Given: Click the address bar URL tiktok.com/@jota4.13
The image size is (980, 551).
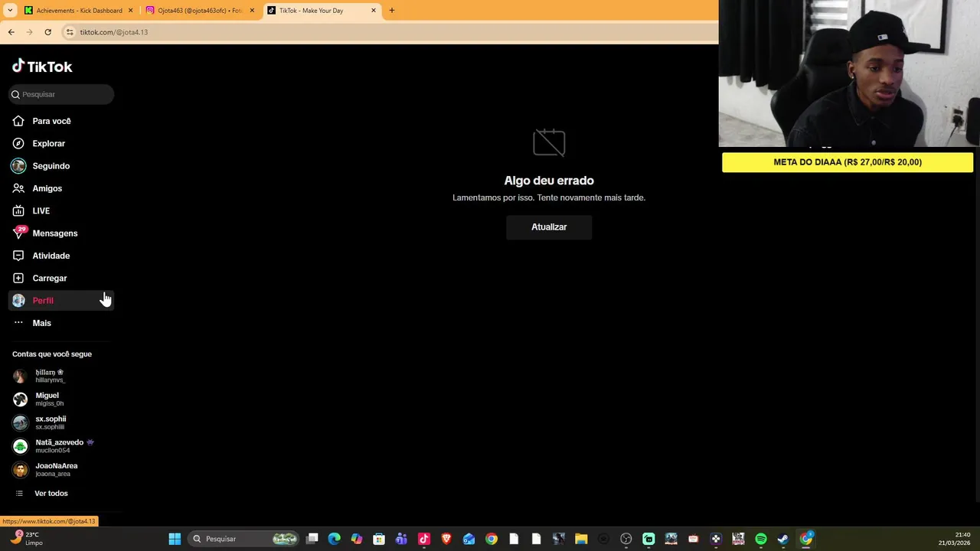Looking at the screenshot, I should pyautogui.click(x=114, y=32).
